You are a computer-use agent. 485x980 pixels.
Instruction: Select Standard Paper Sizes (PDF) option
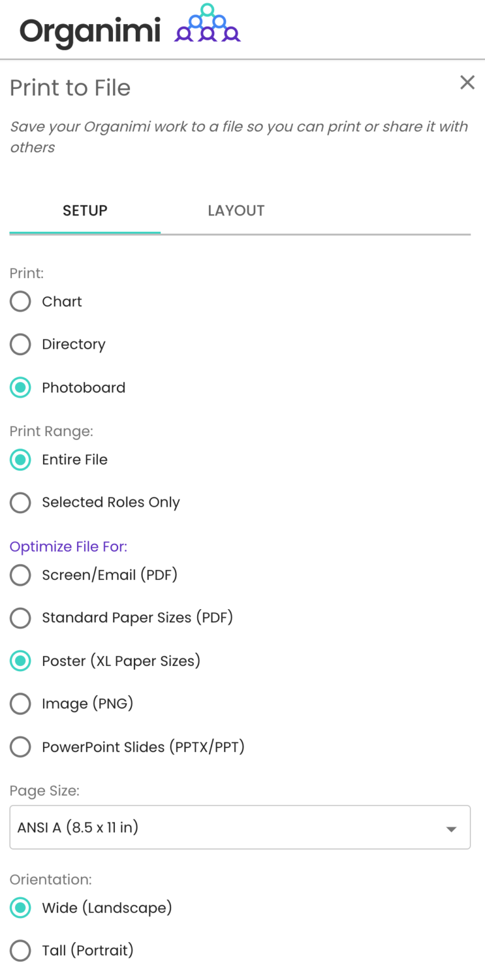20,618
